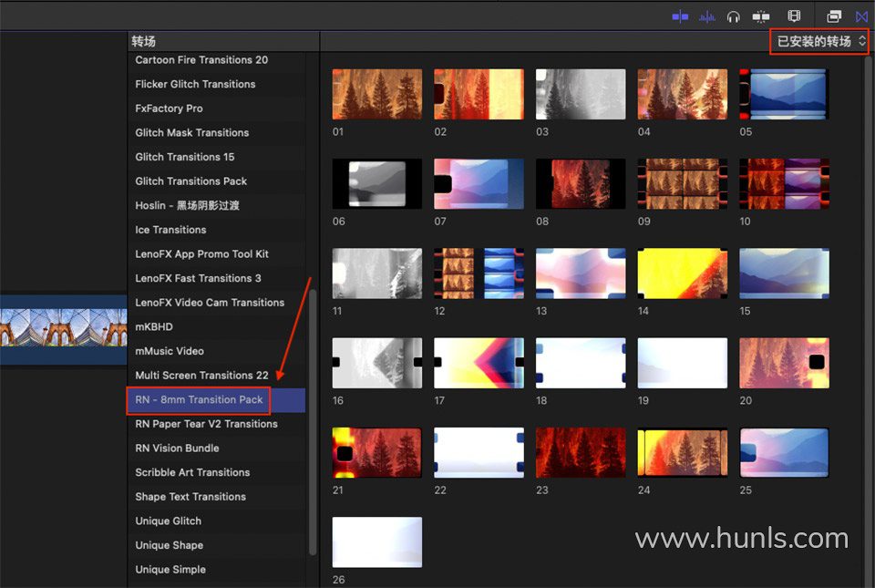Click the transitions browser bowtie icon
The width and height of the screenshot is (875, 588).
(x=861, y=16)
